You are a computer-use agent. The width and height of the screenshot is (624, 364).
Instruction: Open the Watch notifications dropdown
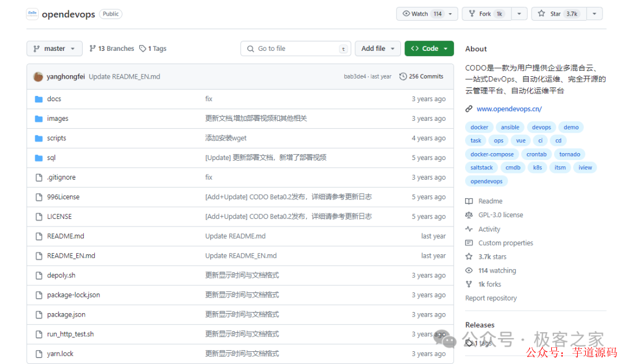tap(427, 14)
